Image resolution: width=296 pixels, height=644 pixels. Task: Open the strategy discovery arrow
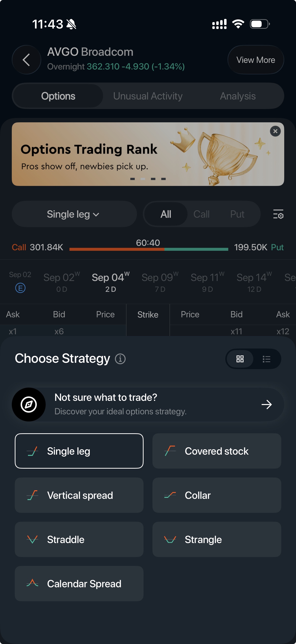coord(267,405)
